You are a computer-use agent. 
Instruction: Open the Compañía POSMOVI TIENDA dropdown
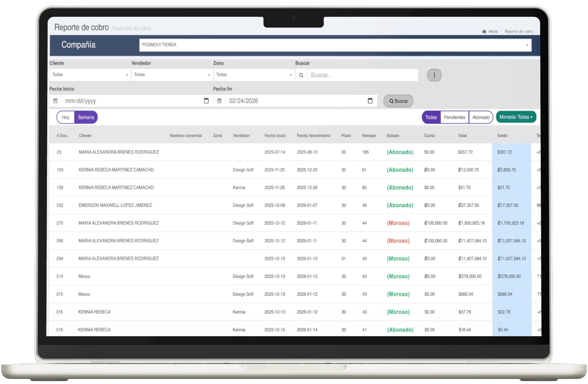coord(335,45)
